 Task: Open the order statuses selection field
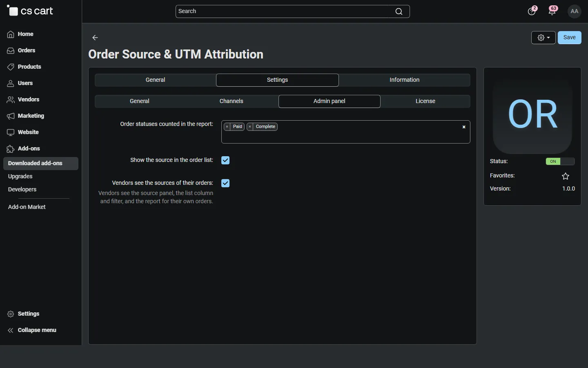pos(346,132)
